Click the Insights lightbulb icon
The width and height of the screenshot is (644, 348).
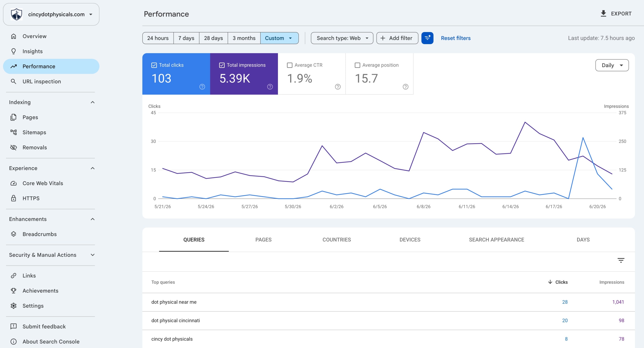(x=13, y=51)
